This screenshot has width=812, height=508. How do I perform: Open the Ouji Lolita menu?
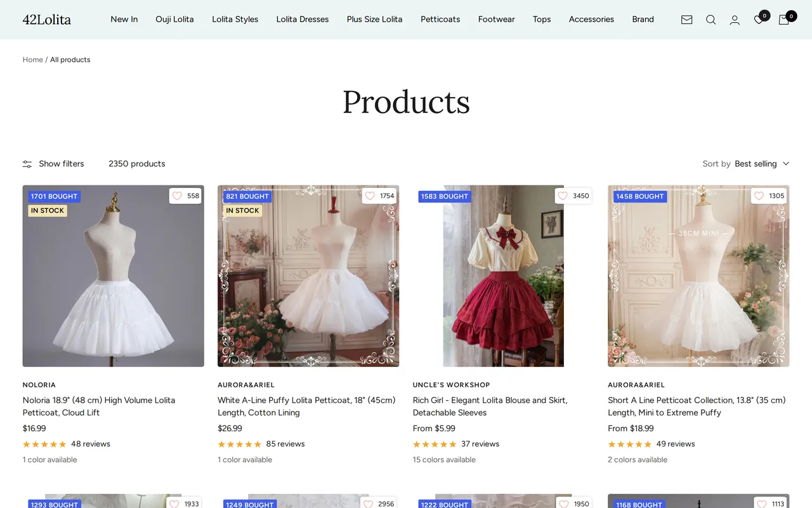174,20
